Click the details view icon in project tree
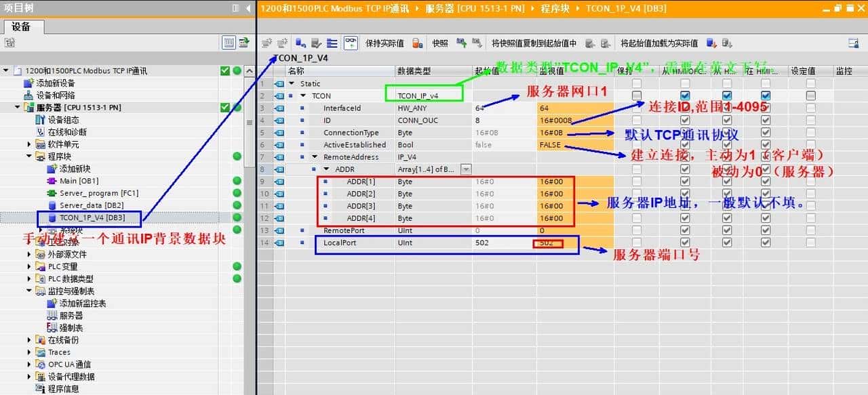The height and width of the screenshot is (395, 868). (x=230, y=43)
